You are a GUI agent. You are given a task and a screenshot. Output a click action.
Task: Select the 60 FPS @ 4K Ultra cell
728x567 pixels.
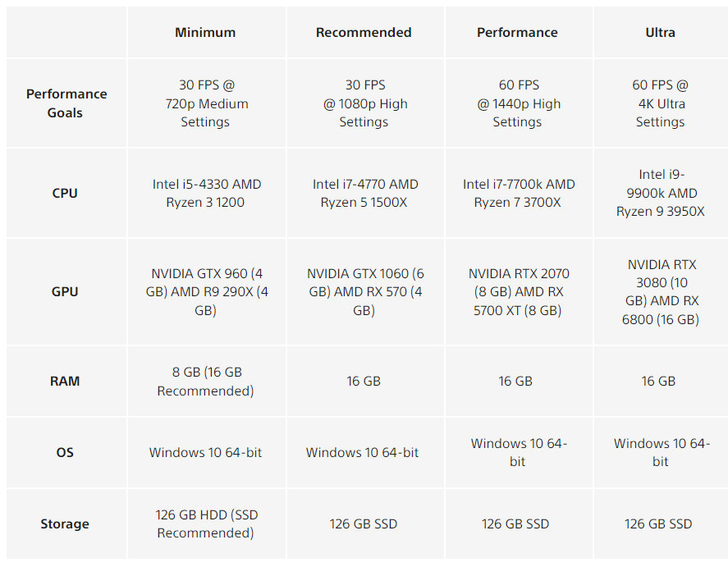[660, 103]
